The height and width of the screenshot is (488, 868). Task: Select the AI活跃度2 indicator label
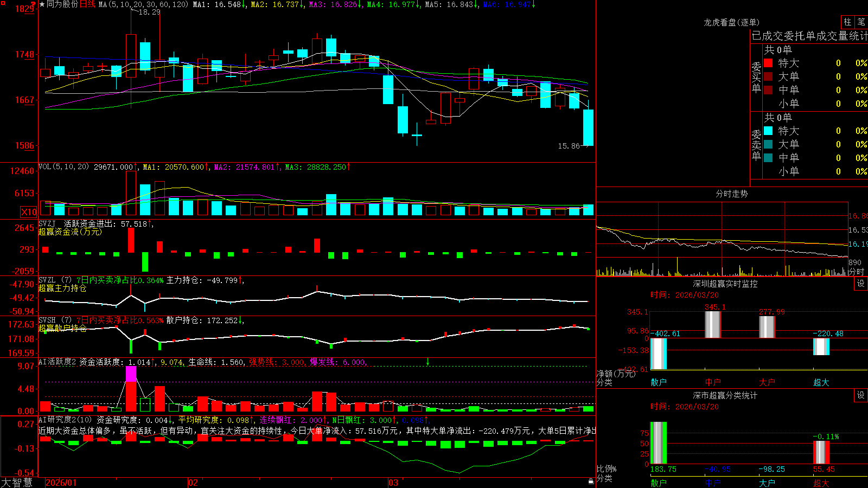[58, 362]
